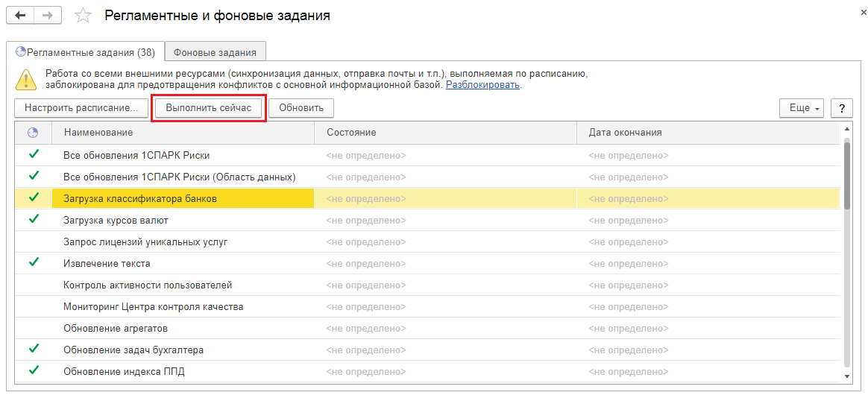Click the Разблокировать link

click(482, 85)
